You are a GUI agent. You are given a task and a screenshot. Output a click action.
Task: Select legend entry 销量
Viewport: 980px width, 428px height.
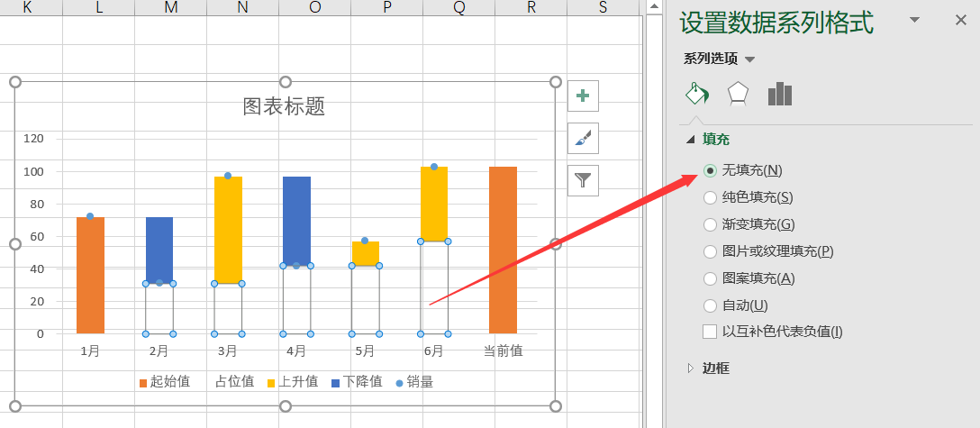(414, 382)
